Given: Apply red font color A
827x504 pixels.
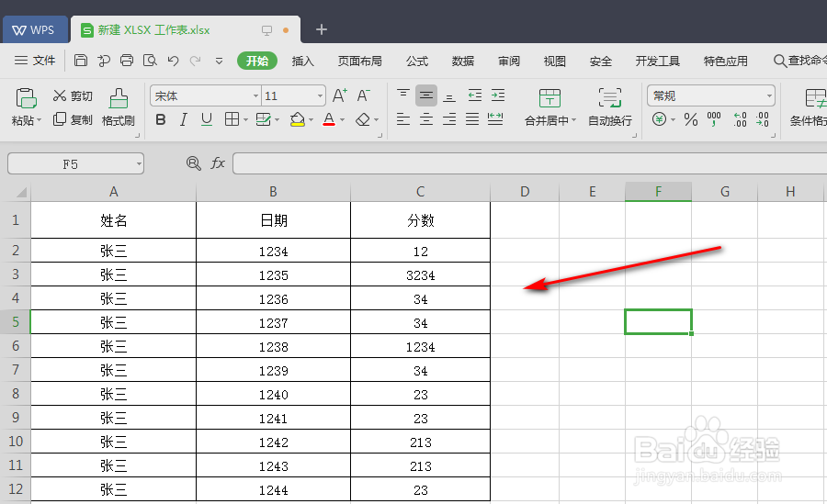Looking at the screenshot, I should point(329,119).
